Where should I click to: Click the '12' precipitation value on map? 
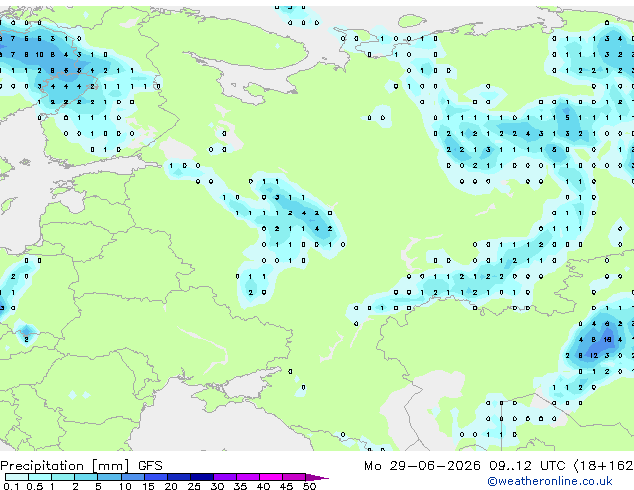(x=594, y=355)
